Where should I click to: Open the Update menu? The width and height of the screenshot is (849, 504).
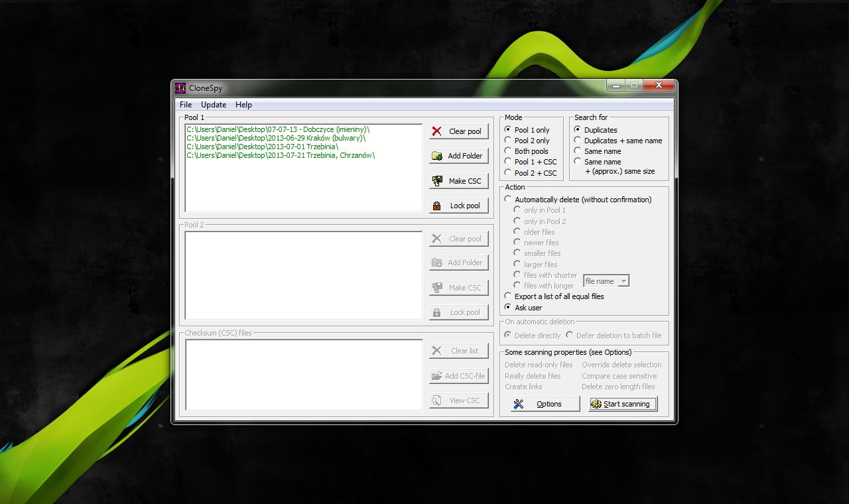tap(214, 105)
